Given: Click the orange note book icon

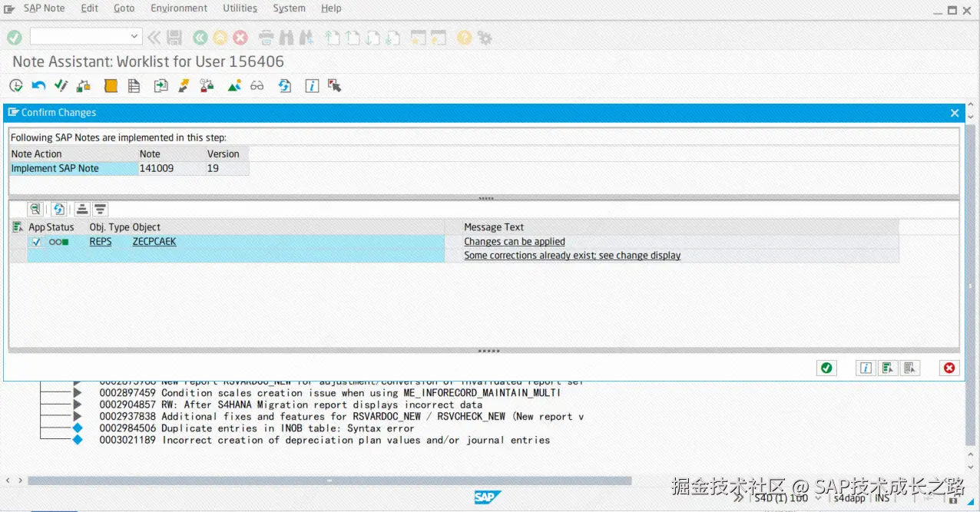Looking at the screenshot, I should pyautogui.click(x=111, y=85).
